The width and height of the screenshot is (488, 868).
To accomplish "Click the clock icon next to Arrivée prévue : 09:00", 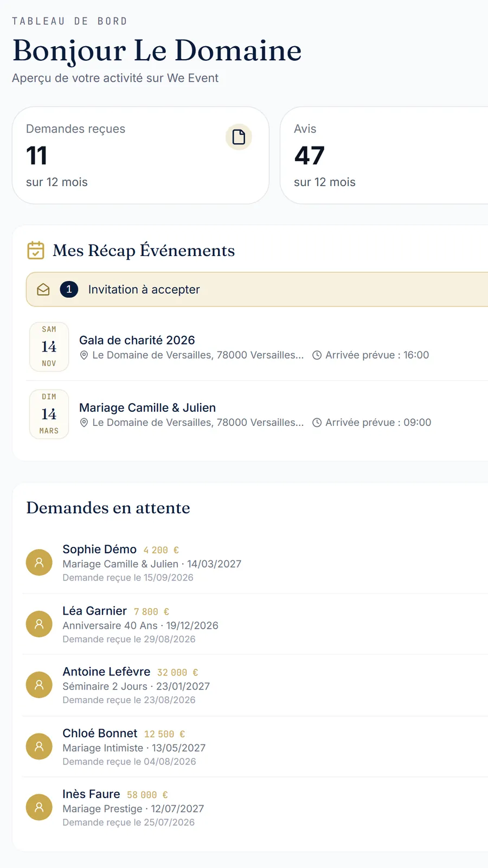I will (x=317, y=423).
